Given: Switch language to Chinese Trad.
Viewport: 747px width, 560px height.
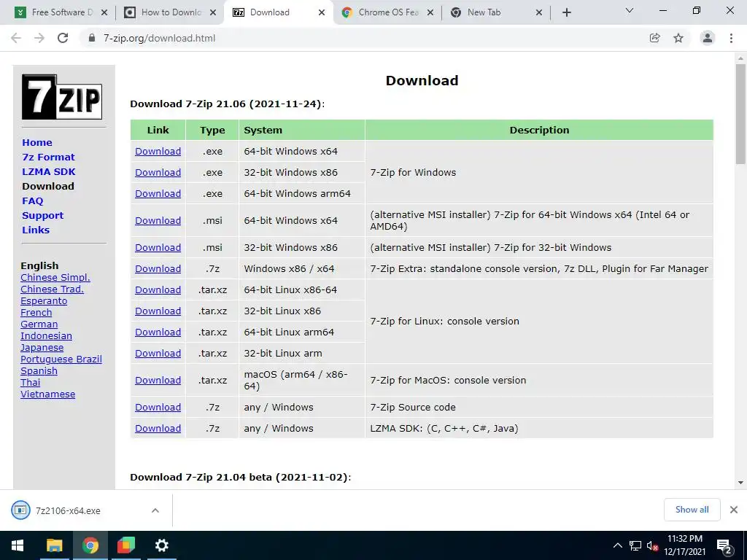Looking at the screenshot, I should (x=52, y=289).
